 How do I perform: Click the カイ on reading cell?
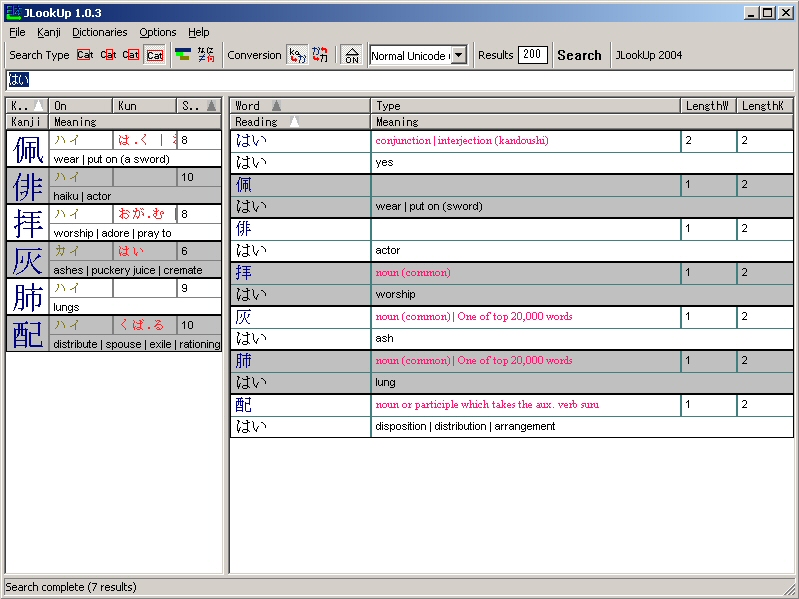(x=81, y=251)
